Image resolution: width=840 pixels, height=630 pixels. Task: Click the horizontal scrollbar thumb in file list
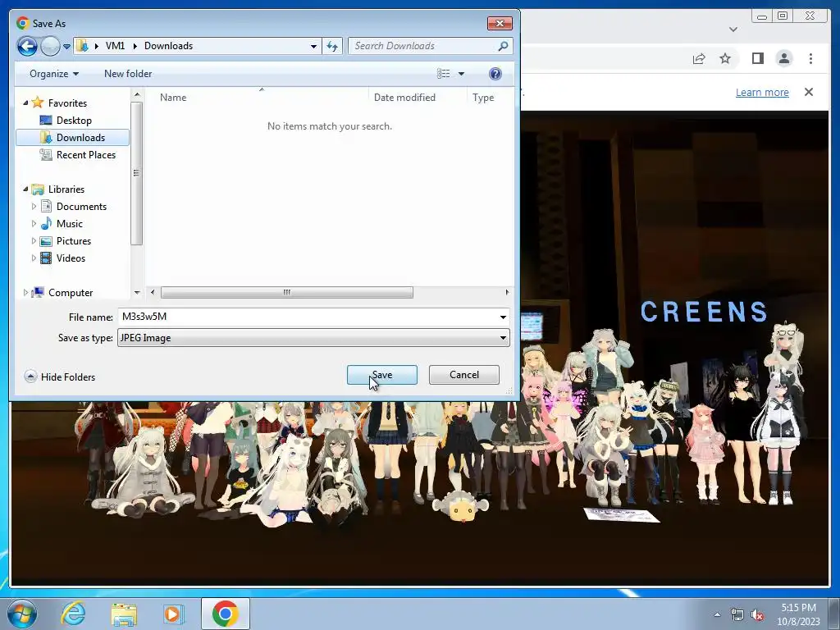coord(287,293)
